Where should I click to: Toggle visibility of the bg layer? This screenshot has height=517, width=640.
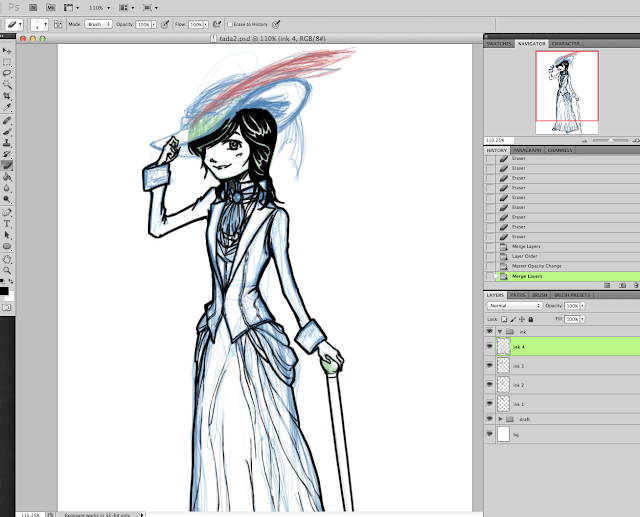(x=489, y=435)
